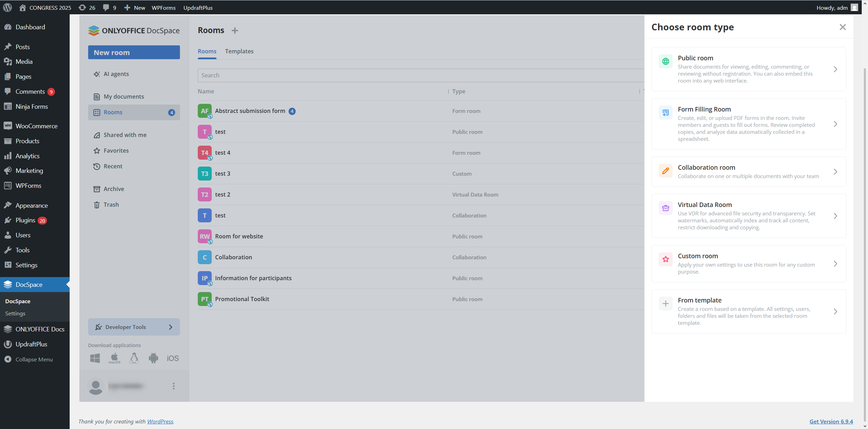Click the AF Abstract submission form room icon
Image resolution: width=868 pixels, height=429 pixels.
click(x=205, y=111)
